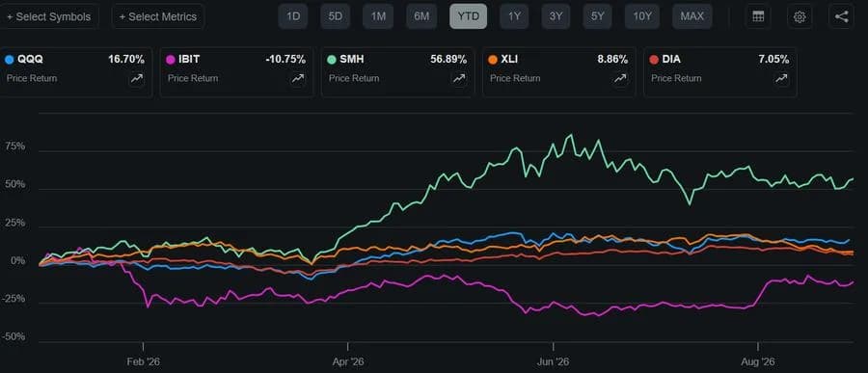Switch the chart to 3Y range
Viewport: 868px width, 373px height.
556,16
